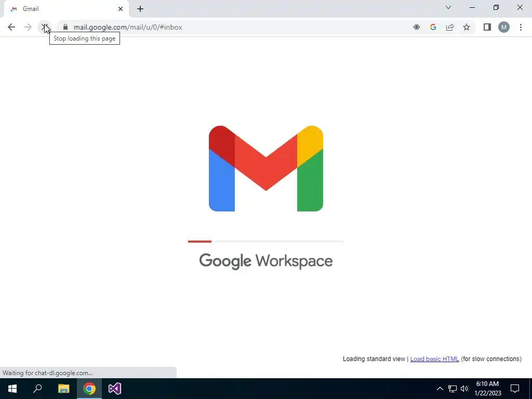Open the Windows Start menu
The image size is (532, 399).
click(x=12, y=389)
